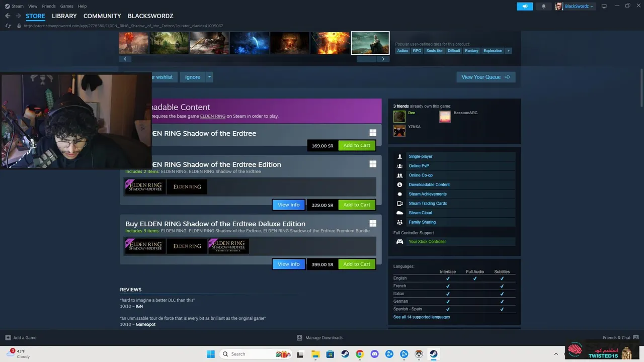The image size is (644, 362).
Task: Open the Games menu
Action: point(66,6)
